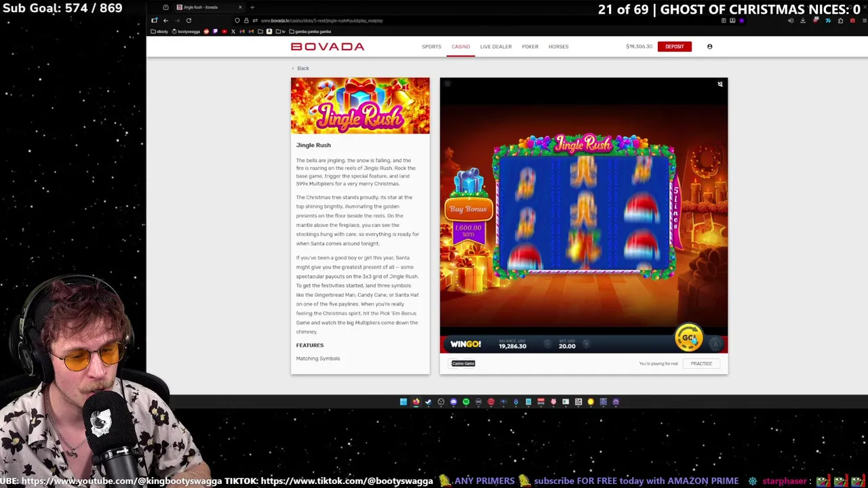Open the Buy Bonus offer
This screenshot has height=488, width=868.
[468, 209]
